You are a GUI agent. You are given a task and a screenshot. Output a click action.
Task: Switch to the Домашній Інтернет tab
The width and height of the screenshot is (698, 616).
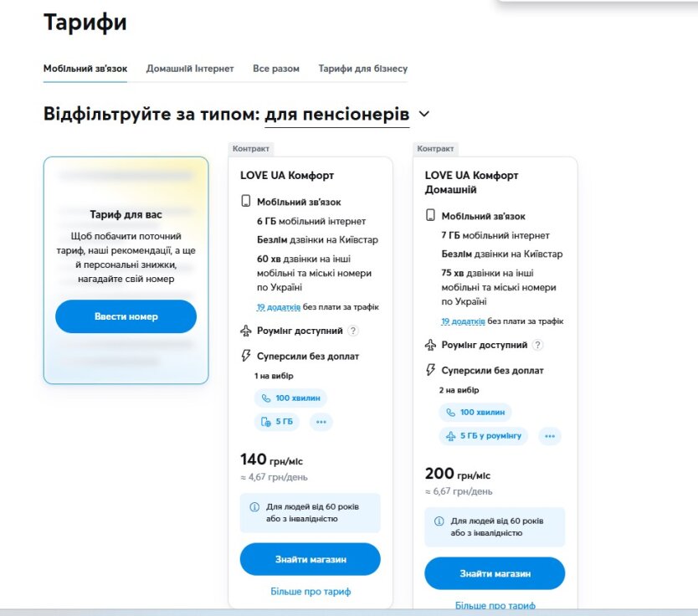(x=190, y=69)
